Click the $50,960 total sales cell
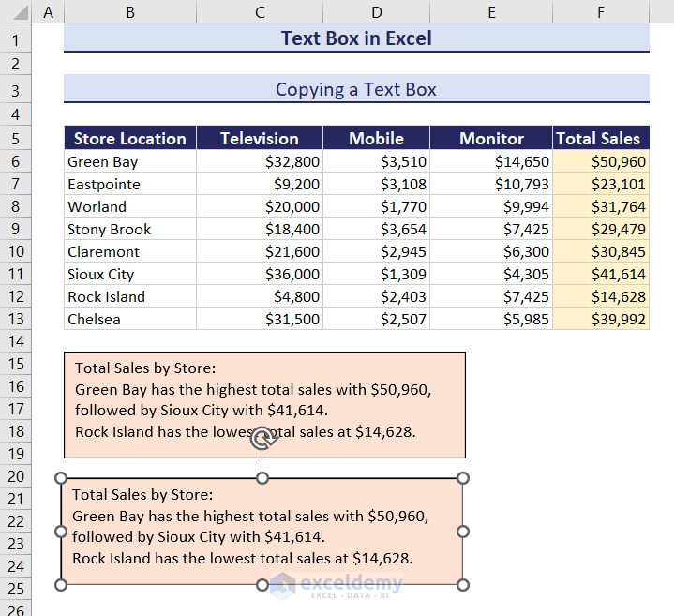Viewport: 674px width, 616px height. (x=601, y=161)
